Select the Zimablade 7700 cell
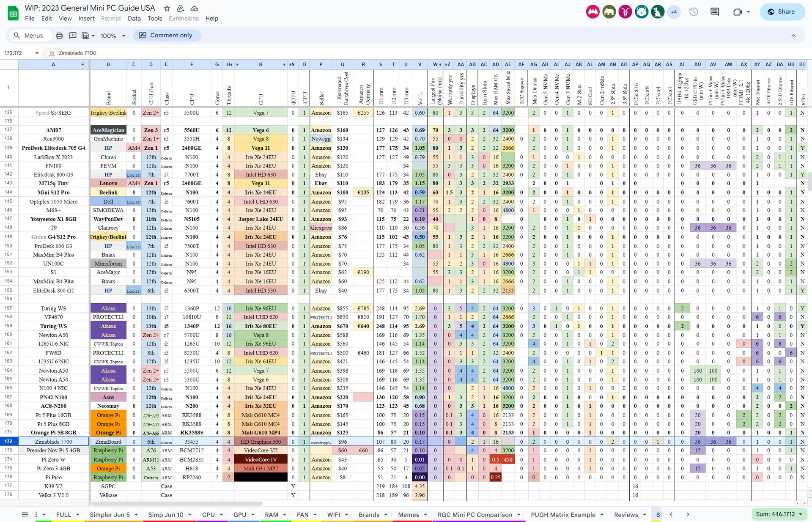Image resolution: width=812 pixels, height=522 pixels. click(x=53, y=442)
